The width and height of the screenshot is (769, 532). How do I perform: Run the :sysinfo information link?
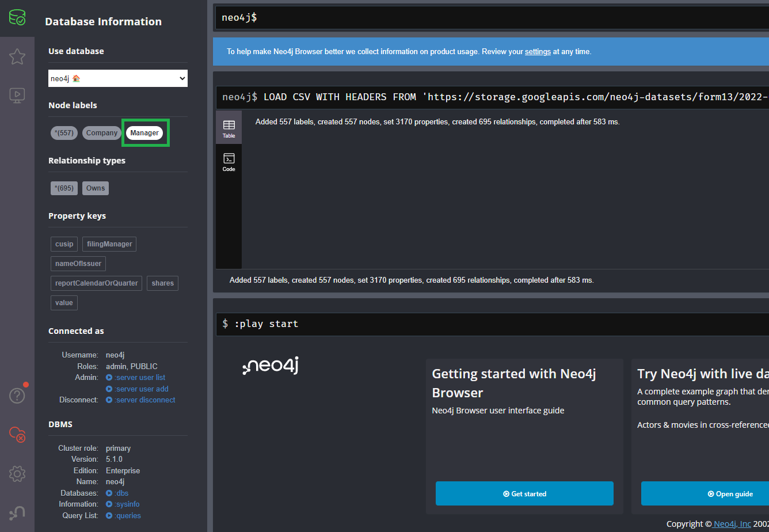pyautogui.click(x=127, y=504)
